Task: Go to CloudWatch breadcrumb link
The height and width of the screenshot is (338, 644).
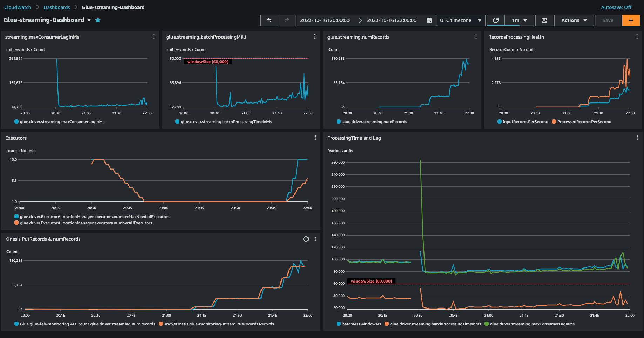Action: tap(18, 7)
